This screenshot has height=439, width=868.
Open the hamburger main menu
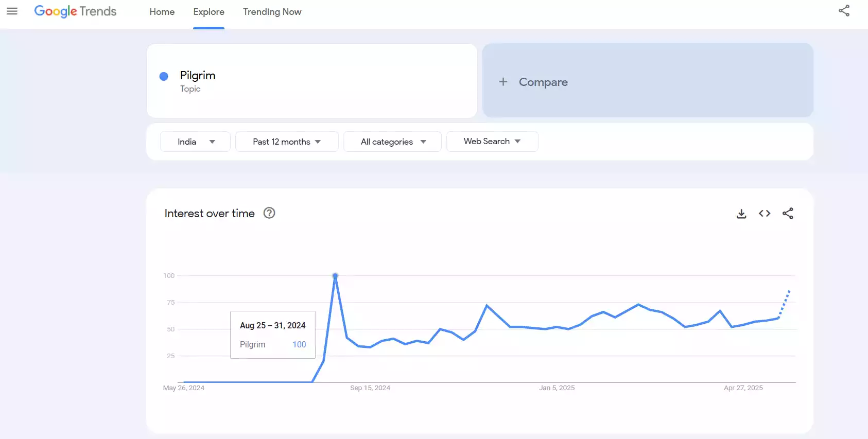12,11
